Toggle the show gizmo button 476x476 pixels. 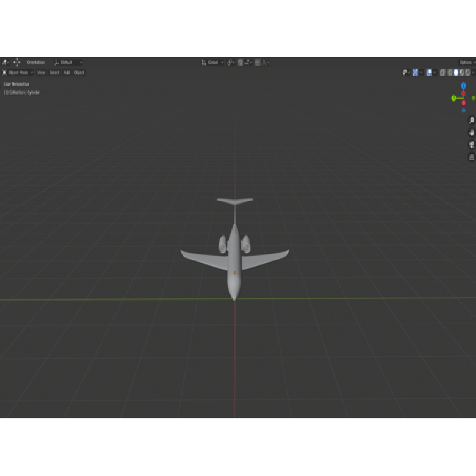pyautogui.click(x=415, y=73)
